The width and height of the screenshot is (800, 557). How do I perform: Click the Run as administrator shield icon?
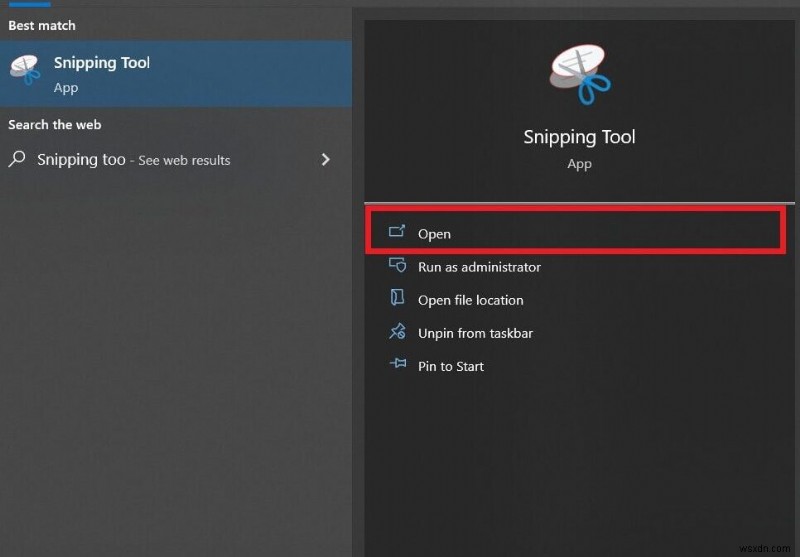[x=397, y=265]
